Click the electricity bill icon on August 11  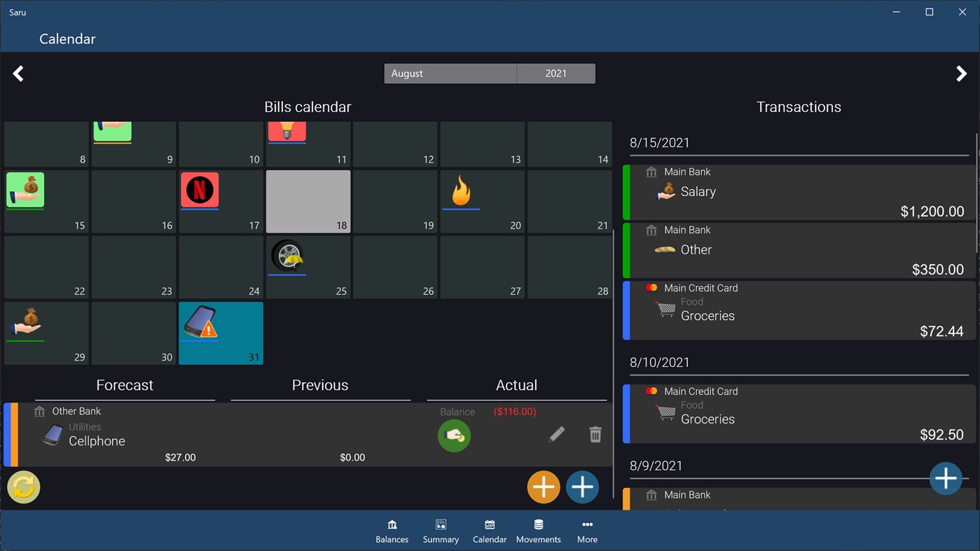pos(287,130)
